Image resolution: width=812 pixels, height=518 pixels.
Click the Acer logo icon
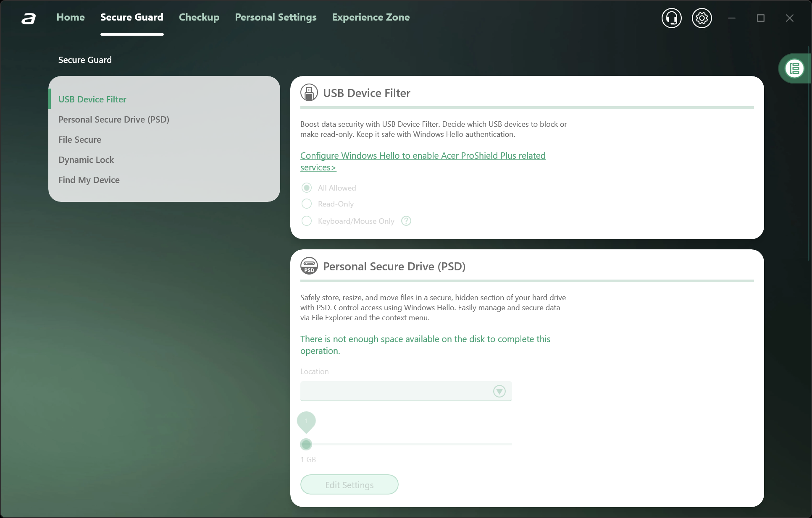29,18
